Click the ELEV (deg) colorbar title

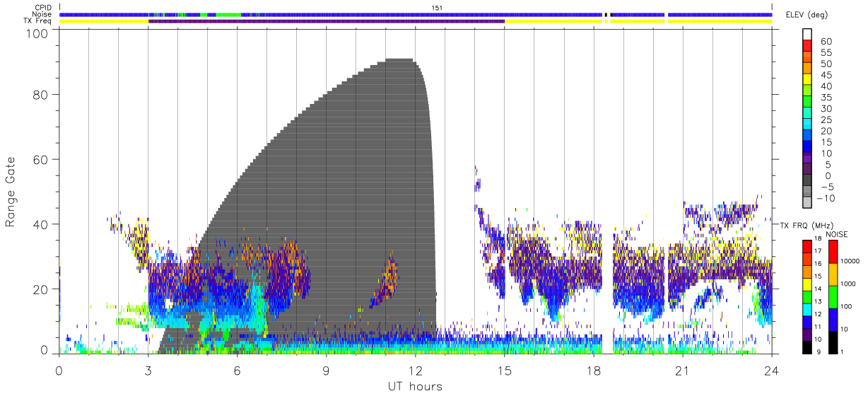pos(807,15)
